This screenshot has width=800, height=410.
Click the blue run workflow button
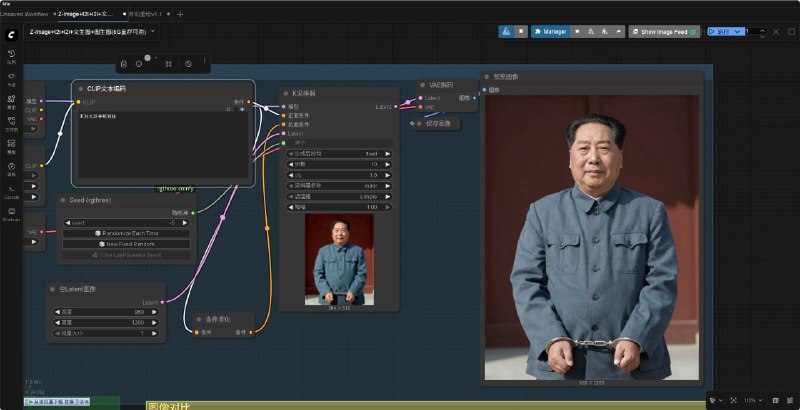coord(720,32)
